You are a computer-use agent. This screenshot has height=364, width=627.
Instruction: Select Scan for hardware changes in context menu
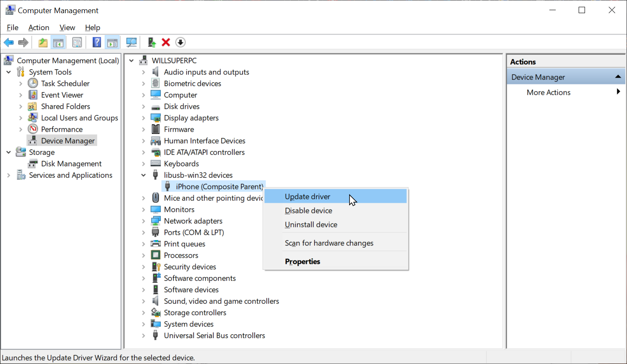[x=336, y=243]
